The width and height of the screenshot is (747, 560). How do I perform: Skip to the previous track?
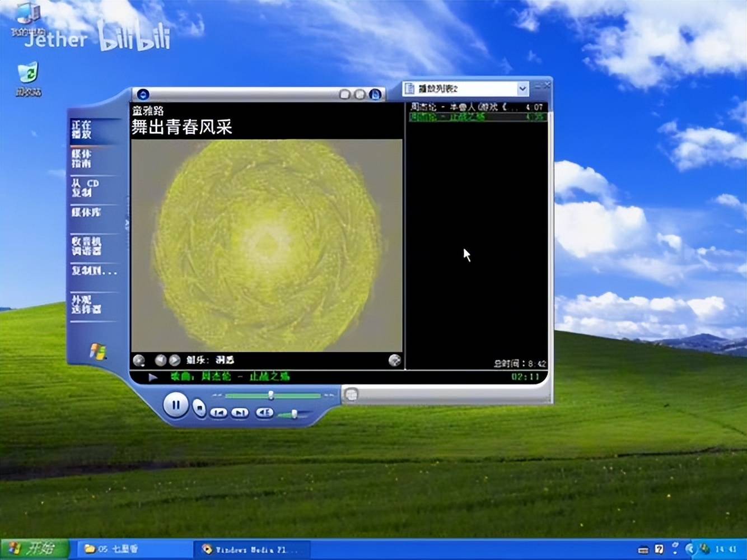(x=218, y=413)
